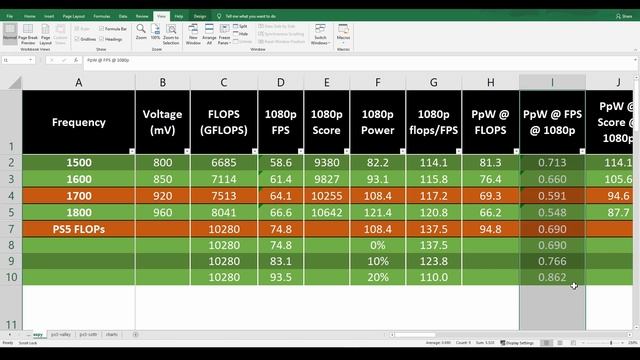Select the 1500 frequency cell
The width and height of the screenshot is (640, 360).
[79, 162]
